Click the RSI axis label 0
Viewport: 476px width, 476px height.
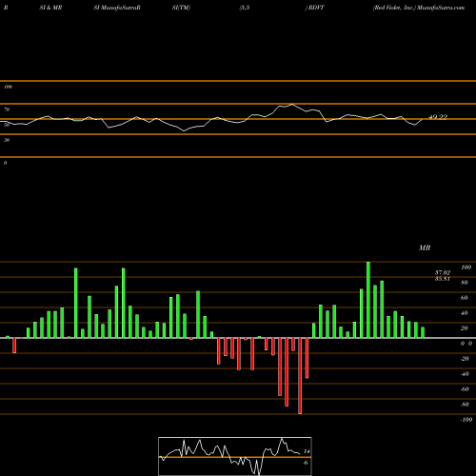(5, 163)
